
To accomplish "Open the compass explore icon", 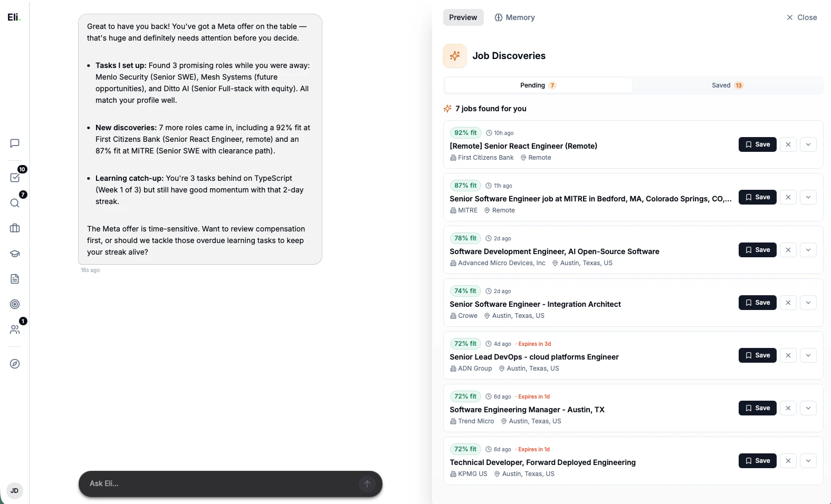I will click(x=15, y=364).
